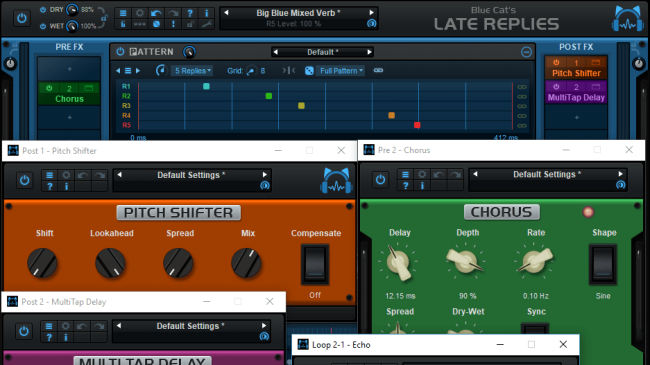
Task: Open the 5 Replies dropdown
Action: point(192,71)
